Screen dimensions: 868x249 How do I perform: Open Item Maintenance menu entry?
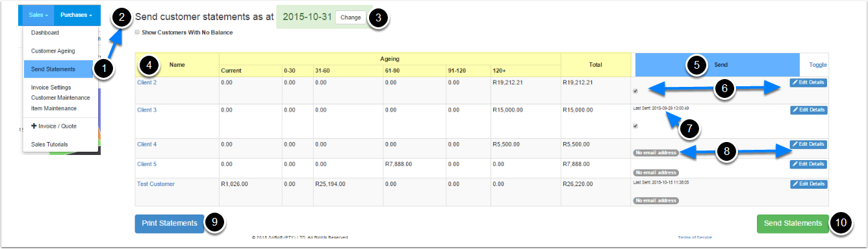click(x=53, y=108)
